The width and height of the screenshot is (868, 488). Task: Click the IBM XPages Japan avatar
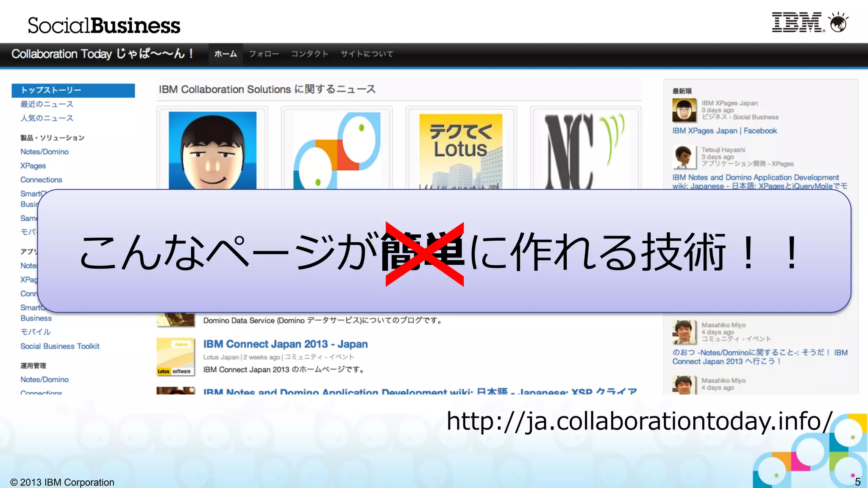point(684,110)
